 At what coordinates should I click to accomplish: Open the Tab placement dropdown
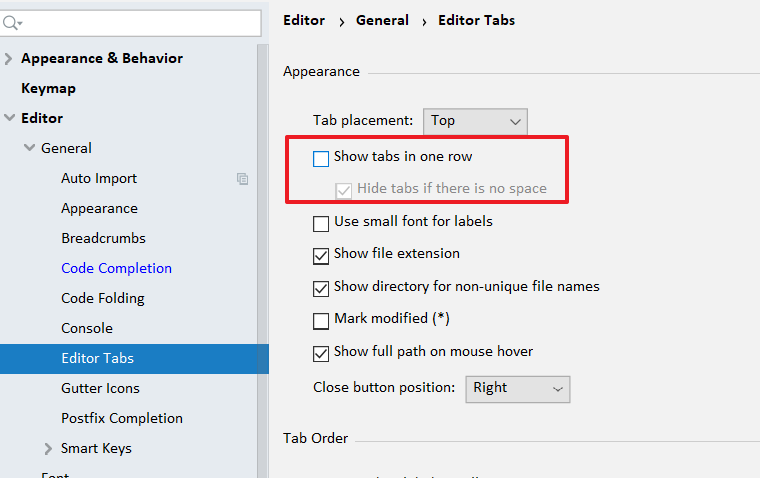coord(475,121)
